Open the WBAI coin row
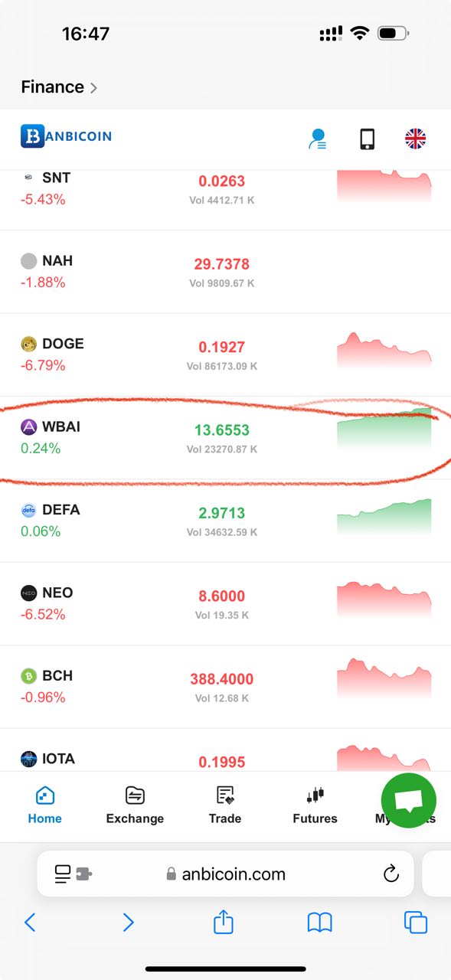This screenshot has width=451, height=980. [225, 438]
